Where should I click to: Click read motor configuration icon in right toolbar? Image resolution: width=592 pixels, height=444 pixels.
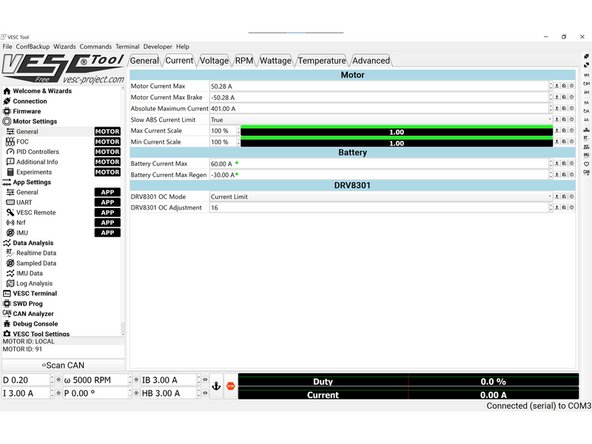point(586,75)
